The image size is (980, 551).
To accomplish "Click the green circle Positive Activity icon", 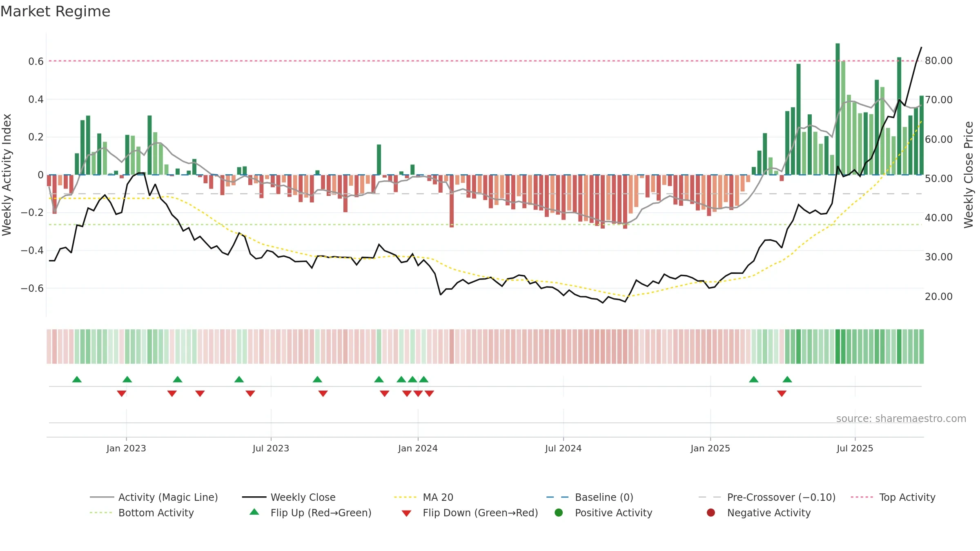I will (559, 513).
